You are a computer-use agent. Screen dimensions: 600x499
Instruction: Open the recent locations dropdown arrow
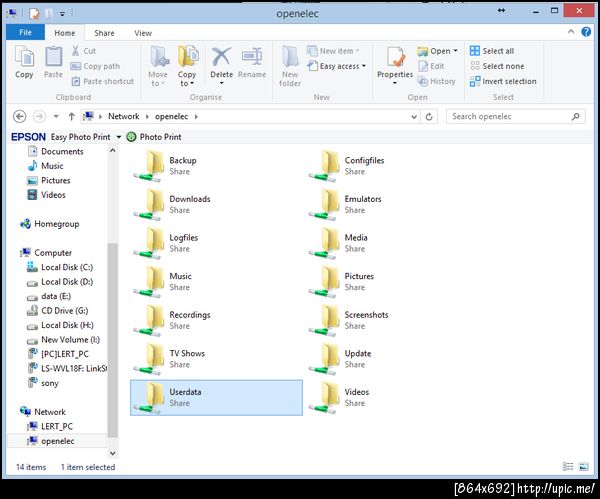coord(56,116)
